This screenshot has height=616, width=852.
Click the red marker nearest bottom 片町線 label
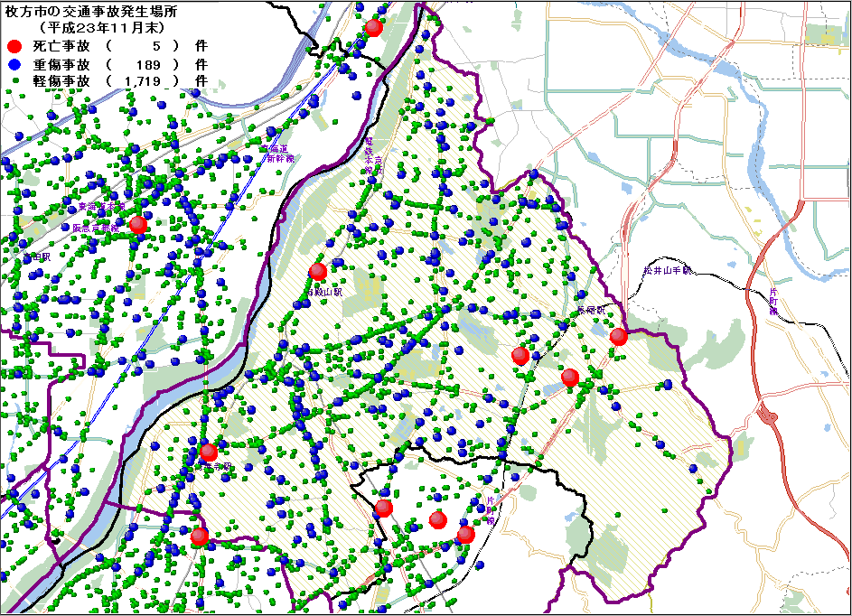click(465, 535)
